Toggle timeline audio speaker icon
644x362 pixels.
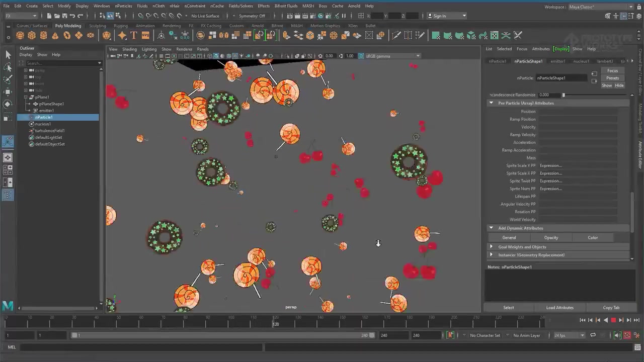click(x=617, y=335)
